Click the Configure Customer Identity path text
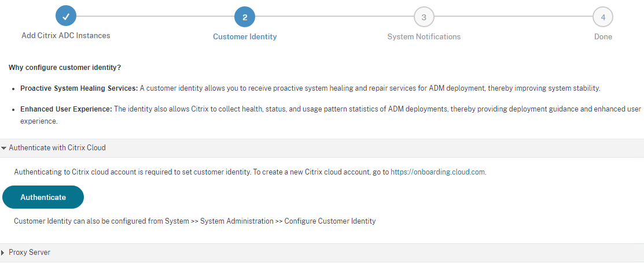This screenshot has height=267, width=644. tap(330, 221)
